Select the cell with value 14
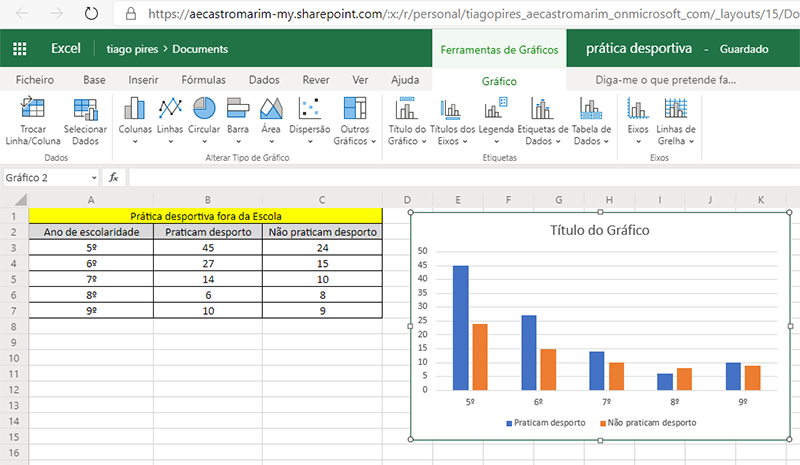 click(208, 279)
